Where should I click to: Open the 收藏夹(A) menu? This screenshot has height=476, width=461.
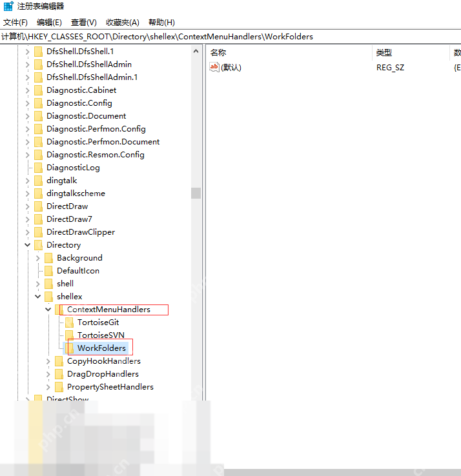coord(123,23)
